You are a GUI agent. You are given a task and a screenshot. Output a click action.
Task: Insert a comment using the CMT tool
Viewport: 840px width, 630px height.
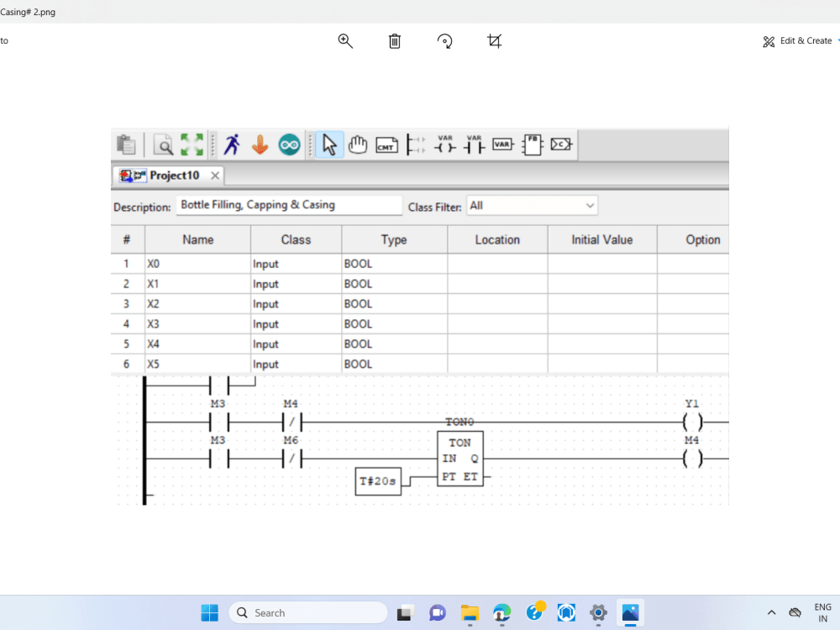tap(386, 144)
